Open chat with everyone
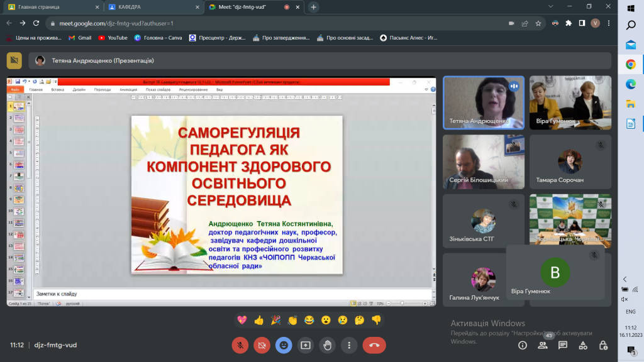The width and height of the screenshot is (644, 362). (x=563, y=345)
